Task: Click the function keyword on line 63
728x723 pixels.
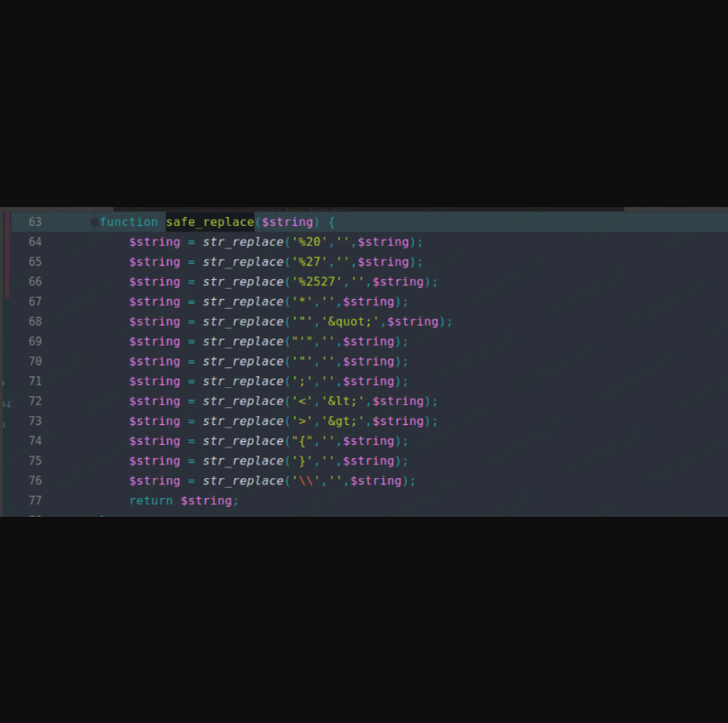Action: (129, 222)
